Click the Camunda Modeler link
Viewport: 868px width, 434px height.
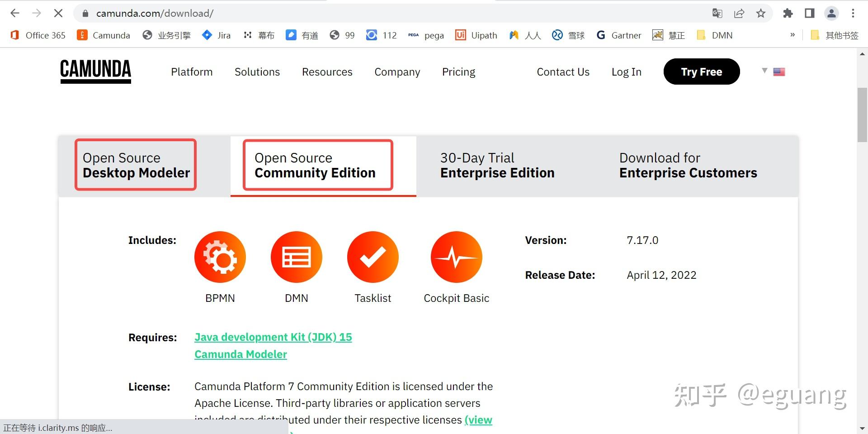[241, 354]
